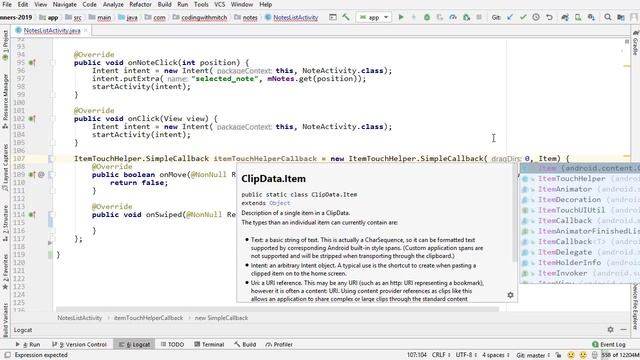640x360 pixels.
Task: Click the status bar lock icon
Action: (x=558, y=355)
